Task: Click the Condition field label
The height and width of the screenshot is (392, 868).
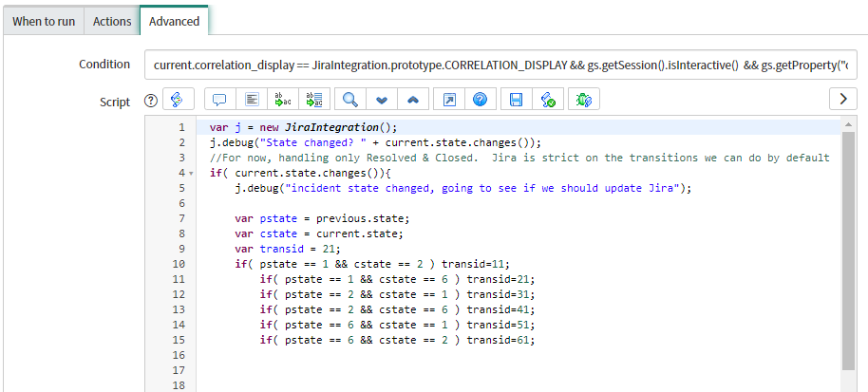Action: pos(104,65)
